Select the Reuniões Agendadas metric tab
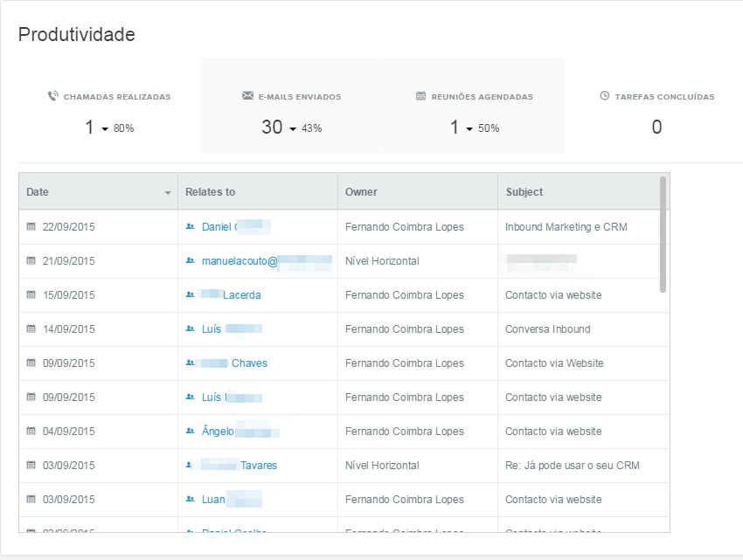Image resolution: width=743 pixels, height=560 pixels. coord(474,112)
